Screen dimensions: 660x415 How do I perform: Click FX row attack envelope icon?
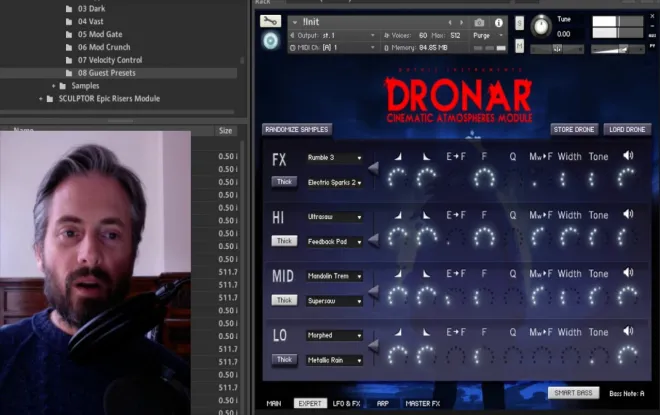398,157
